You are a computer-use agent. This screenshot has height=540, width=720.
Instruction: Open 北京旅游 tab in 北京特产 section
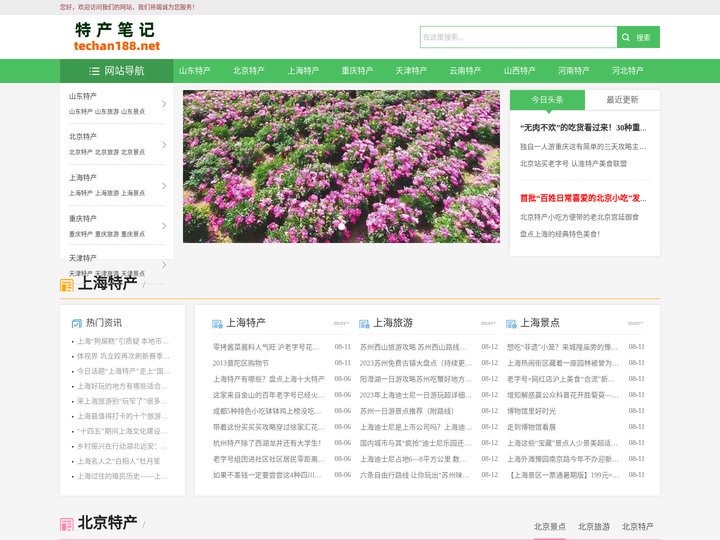594,527
